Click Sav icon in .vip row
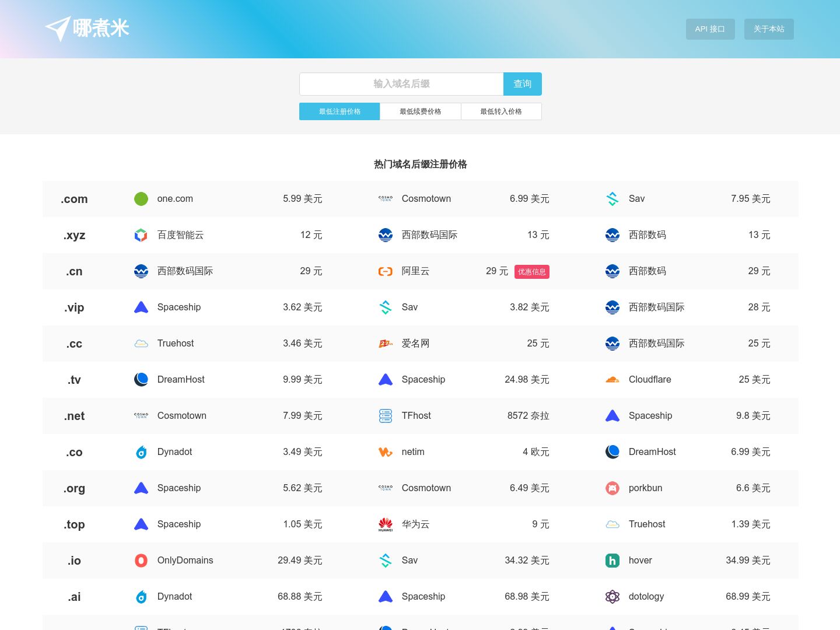The height and width of the screenshot is (630, 840). [386, 307]
